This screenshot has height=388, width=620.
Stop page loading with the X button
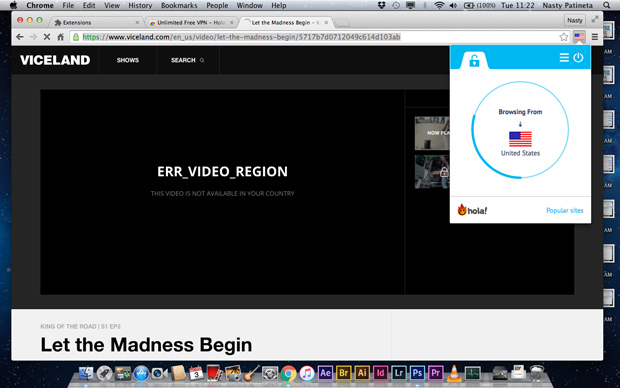click(47, 37)
